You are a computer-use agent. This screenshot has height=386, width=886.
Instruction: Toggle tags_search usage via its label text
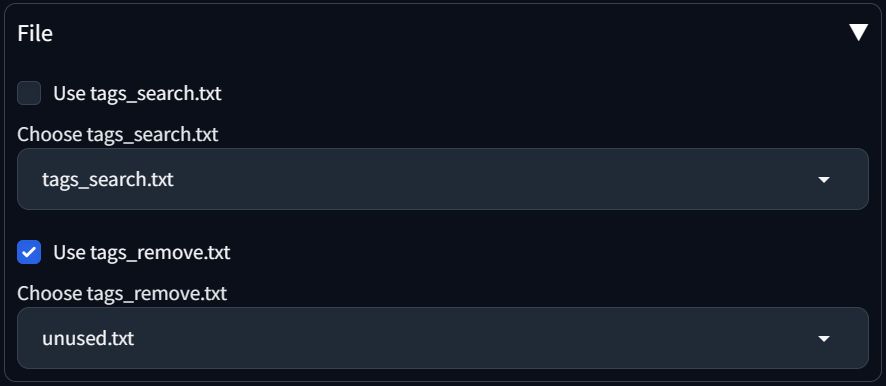coord(137,93)
